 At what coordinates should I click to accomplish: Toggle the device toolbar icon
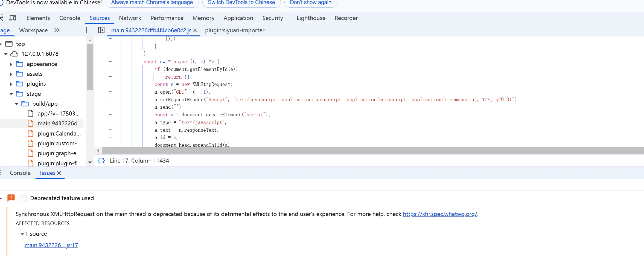pyautogui.click(x=13, y=18)
